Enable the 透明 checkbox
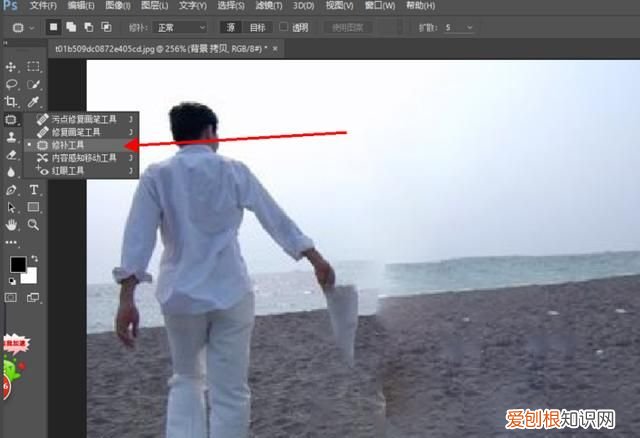Screen dimensions: 640x438 (284, 27)
